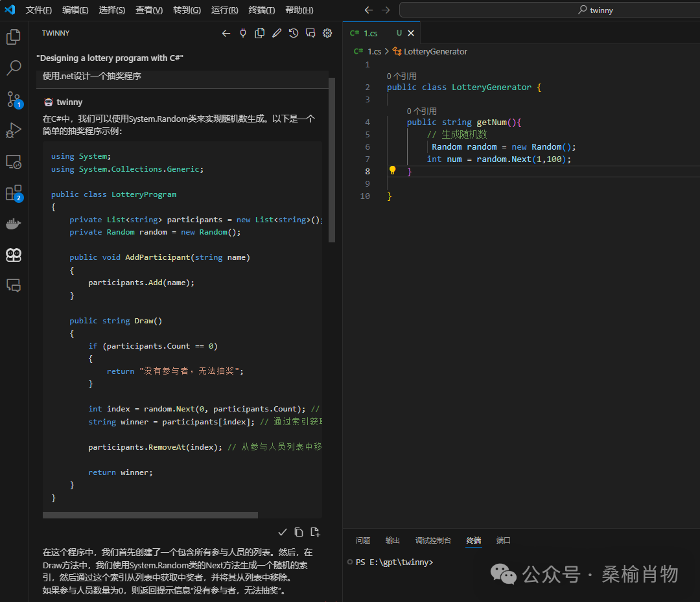
Task: Open the 终端(T) menu
Action: [x=261, y=10]
